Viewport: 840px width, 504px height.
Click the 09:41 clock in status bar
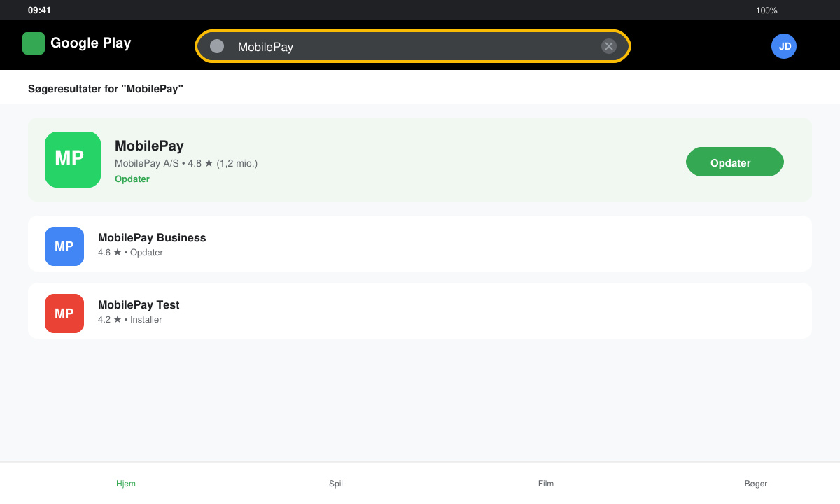pyautogui.click(x=39, y=10)
